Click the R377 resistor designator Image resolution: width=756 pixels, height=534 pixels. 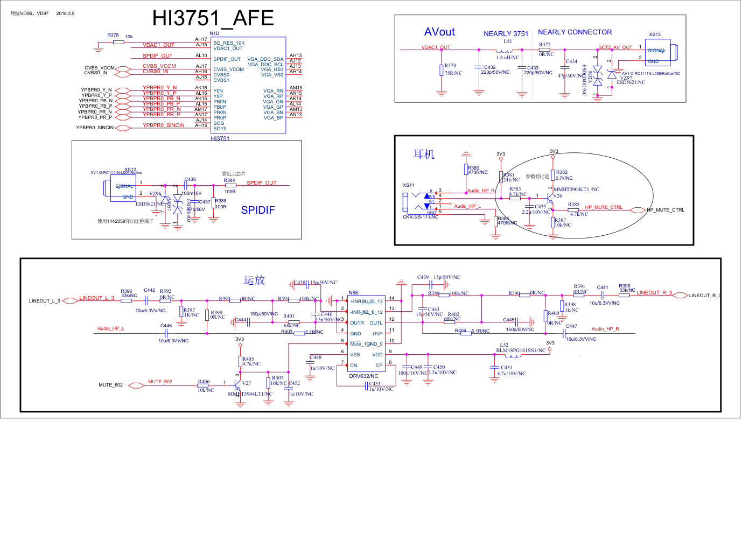[x=545, y=45]
